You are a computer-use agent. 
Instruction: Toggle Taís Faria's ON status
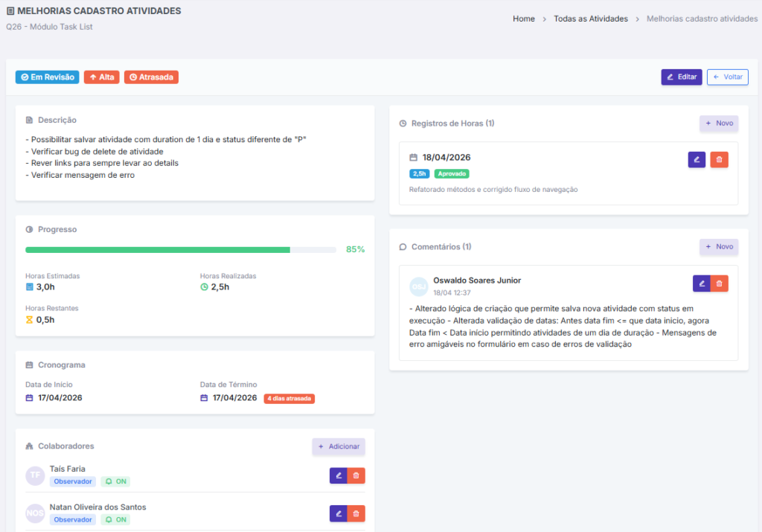pyautogui.click(x=115, y=481)
